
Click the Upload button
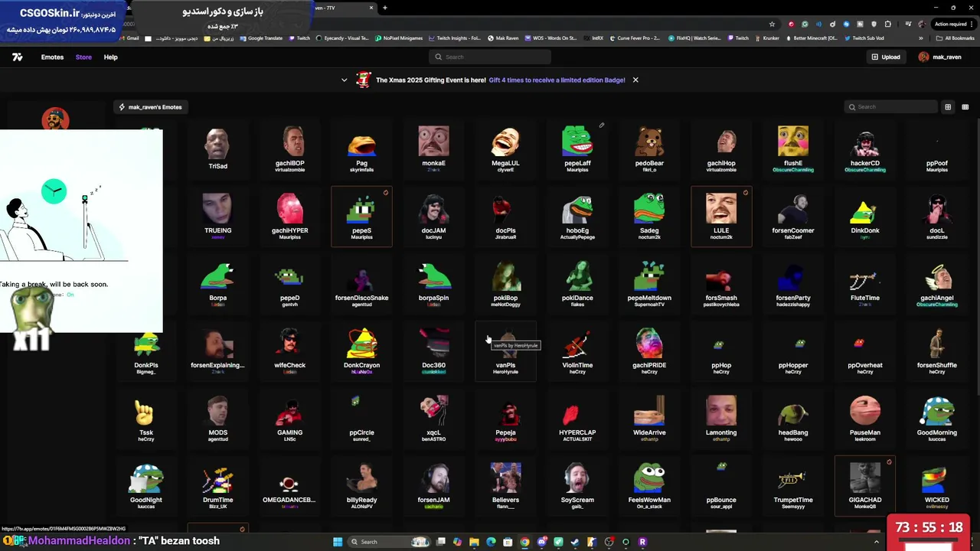pos(886,57)
